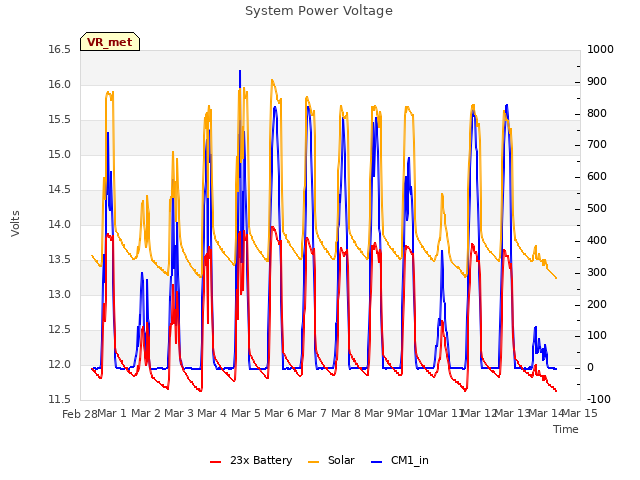
Task: Click the 12.5 left axis tick label
Action: [x=60, y=329]
